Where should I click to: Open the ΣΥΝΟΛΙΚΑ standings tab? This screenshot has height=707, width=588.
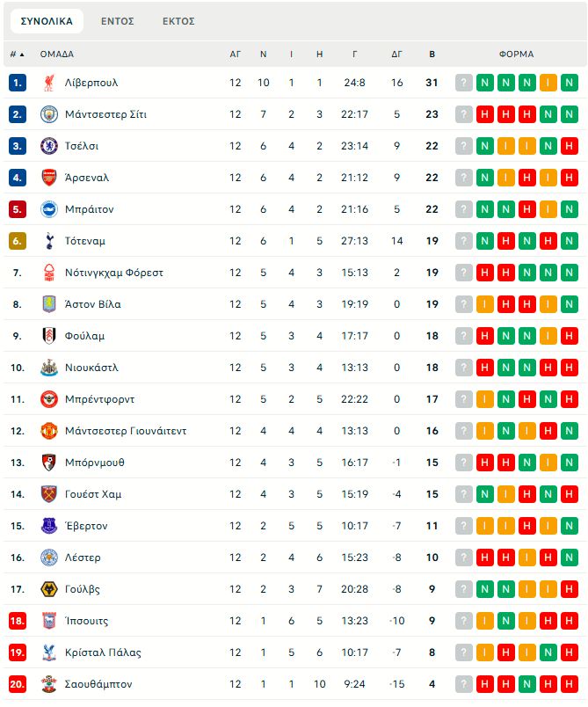click(x=47, y=21)
